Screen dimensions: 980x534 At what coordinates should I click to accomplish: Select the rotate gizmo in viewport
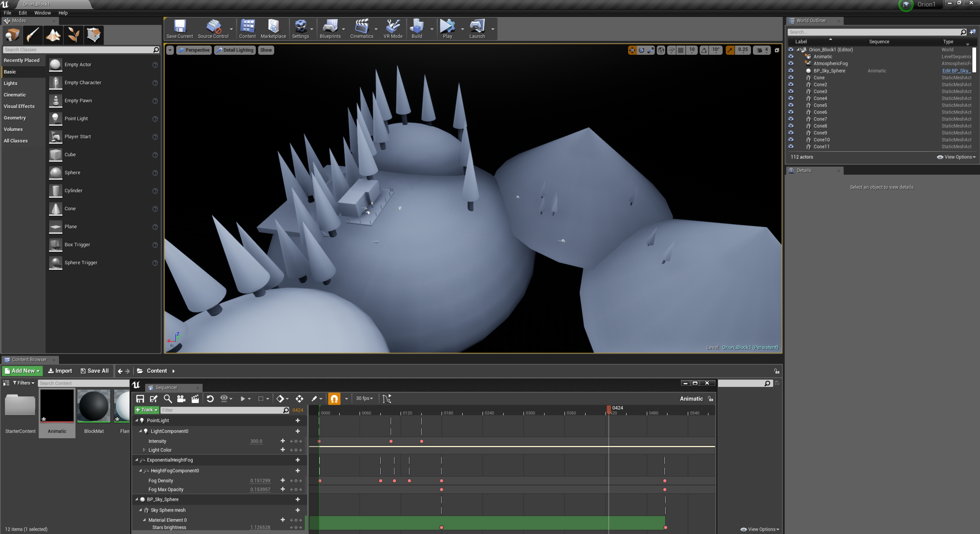[641, 50]
